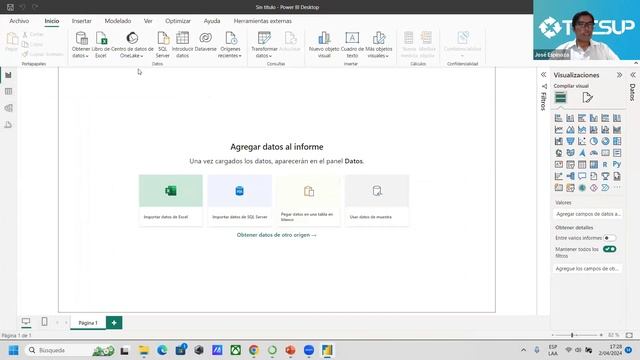640x360 pixels.
Task: Switch to Insertar ribbon tab
Action: coord(82,21)
